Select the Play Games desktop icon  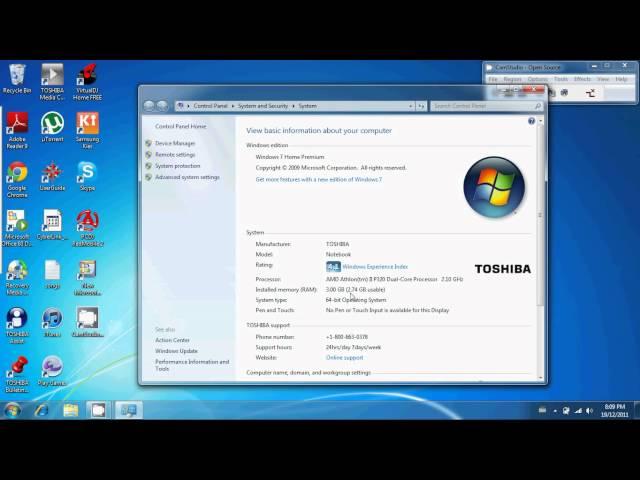(52, 371)
